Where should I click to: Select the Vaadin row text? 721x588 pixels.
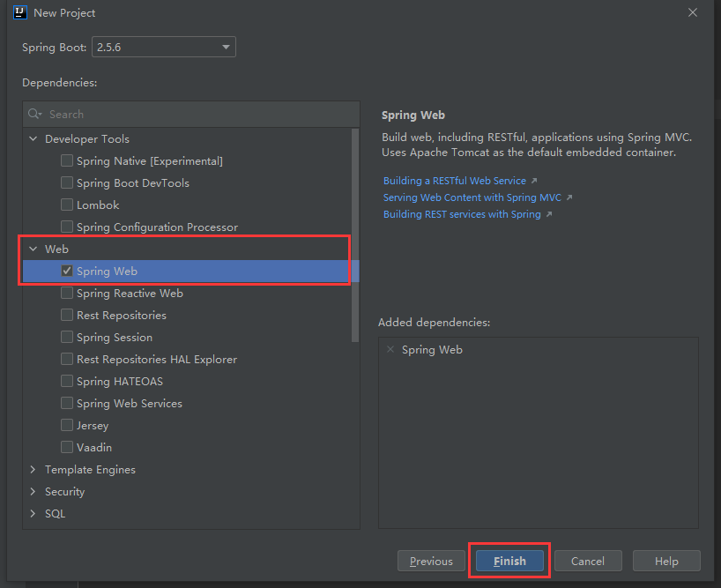click(94, 447)
